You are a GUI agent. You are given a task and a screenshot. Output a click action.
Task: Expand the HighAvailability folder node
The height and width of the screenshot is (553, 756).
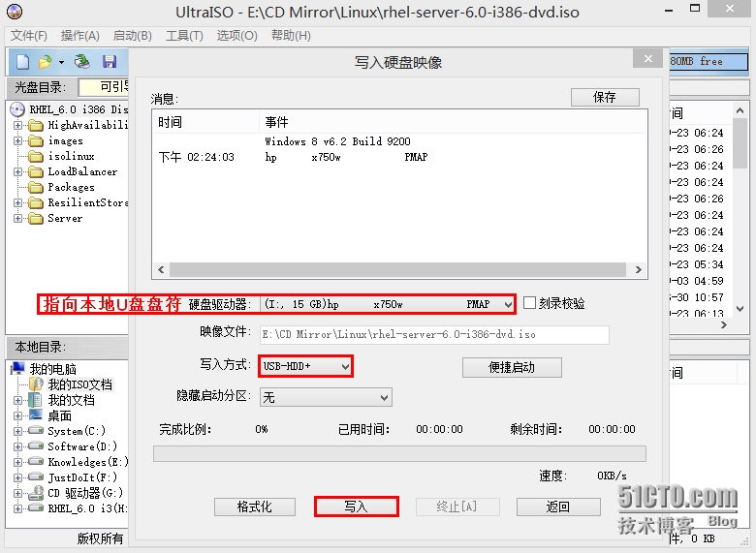(x=17, y=125)
